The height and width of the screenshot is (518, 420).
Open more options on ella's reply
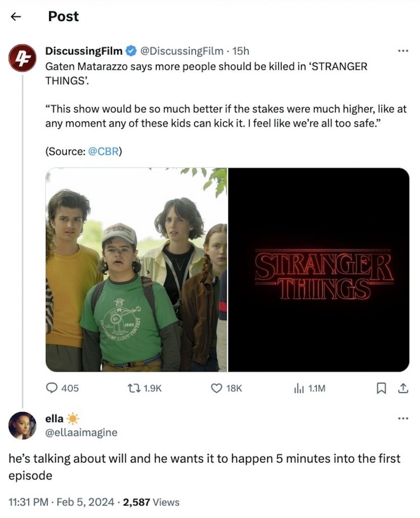pyautogui.click(x=403, y=418)
